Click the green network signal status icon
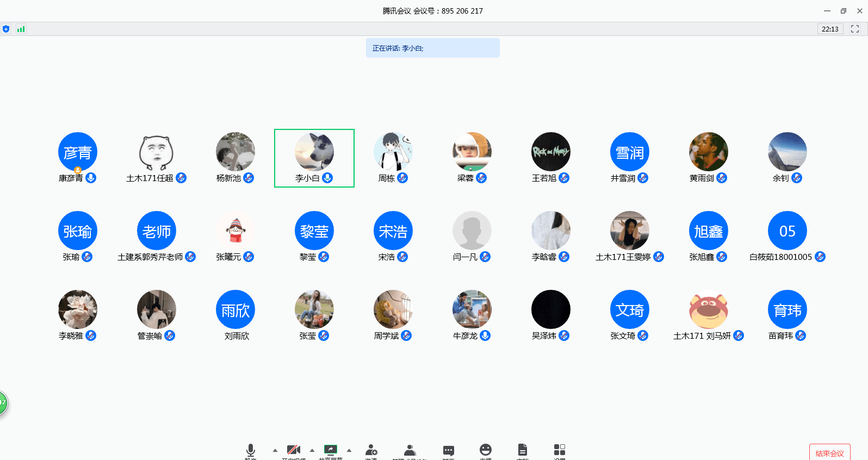This screenshot has height=460, width=868. [x=21, y=29]
